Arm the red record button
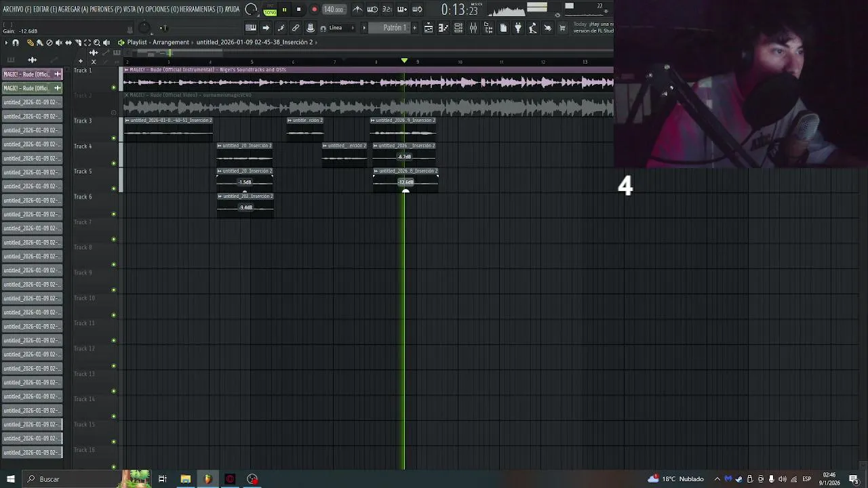Viewport: 868px width, 488px height. (314, 9)
